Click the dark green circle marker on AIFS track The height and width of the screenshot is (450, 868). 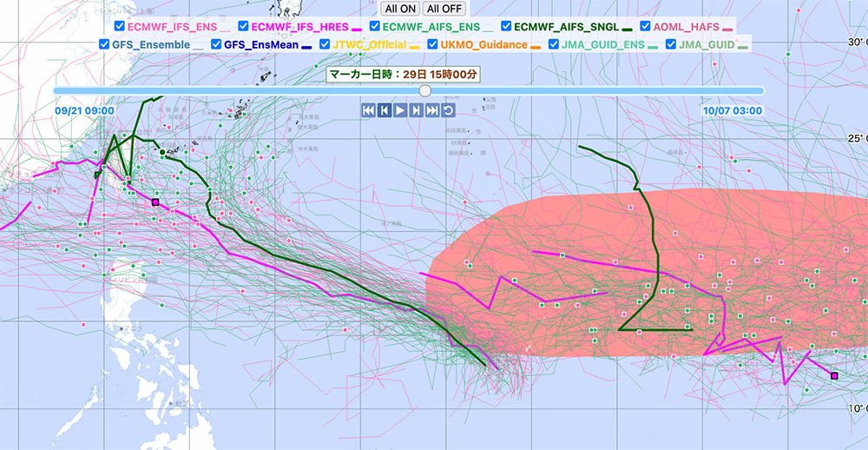coord(162,152)
